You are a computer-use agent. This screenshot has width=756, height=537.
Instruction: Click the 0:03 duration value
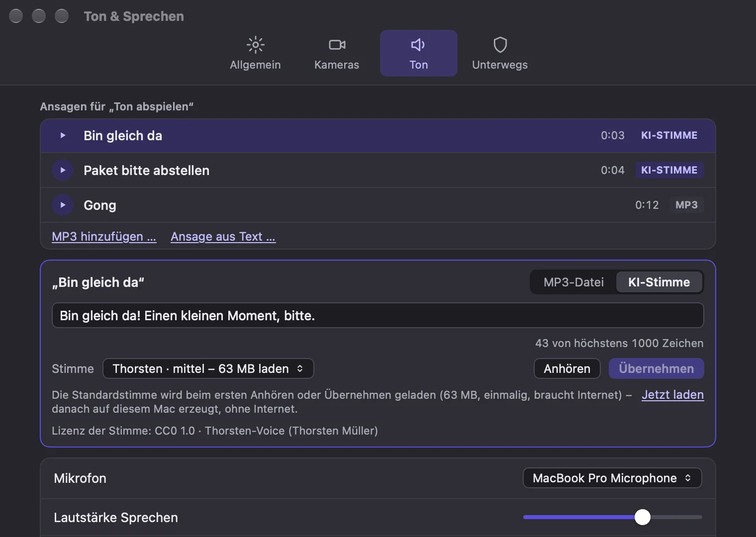click(x=612, y=135)
